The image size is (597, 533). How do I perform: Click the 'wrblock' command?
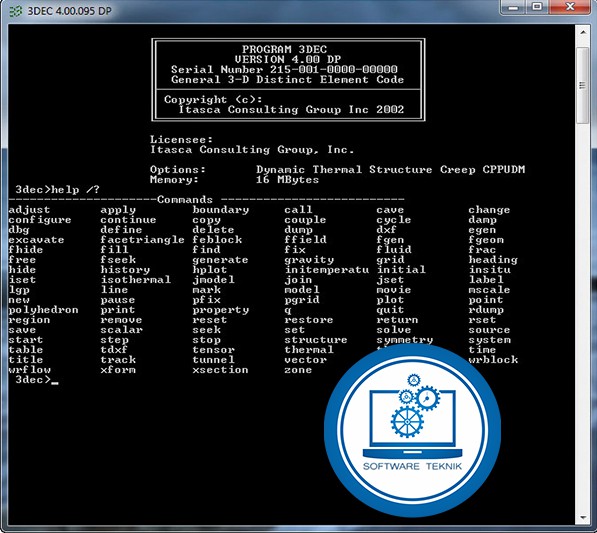(493, 360)
